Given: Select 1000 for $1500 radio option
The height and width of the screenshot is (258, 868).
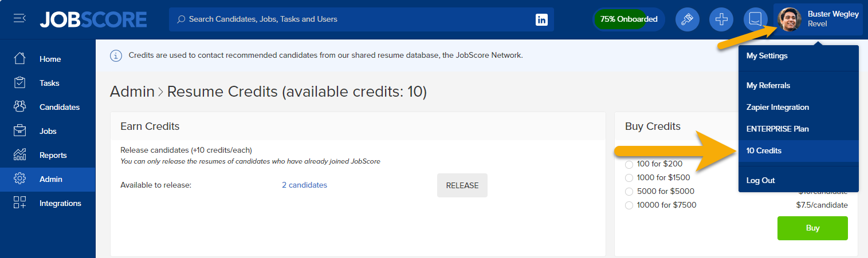Looking at the screenshot, I should [x=629, y=178].
